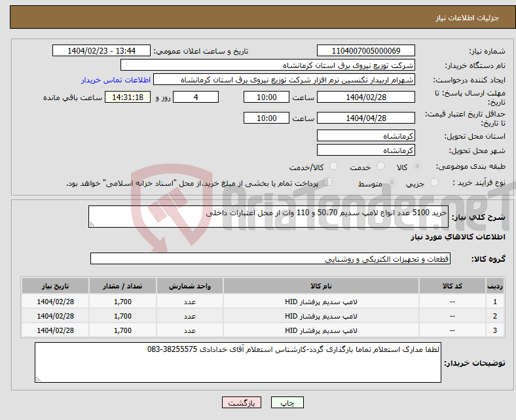
Task: Select the کالا radio button
Action: 418,167
